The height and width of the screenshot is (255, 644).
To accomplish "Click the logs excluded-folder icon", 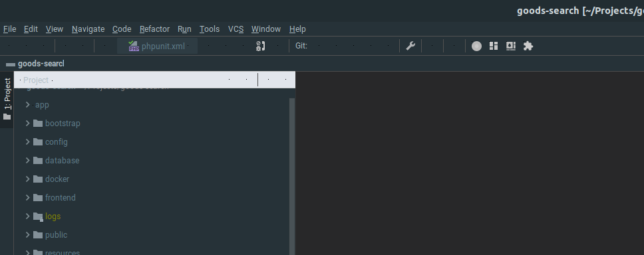I will (x=38, y=216).
